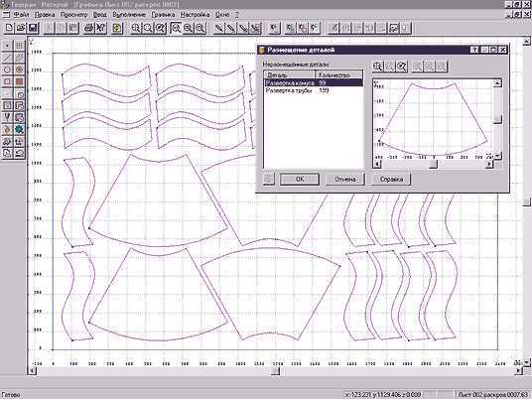Click the OK button in dialog
532x399 pixels.
click(x=300, y=179)
